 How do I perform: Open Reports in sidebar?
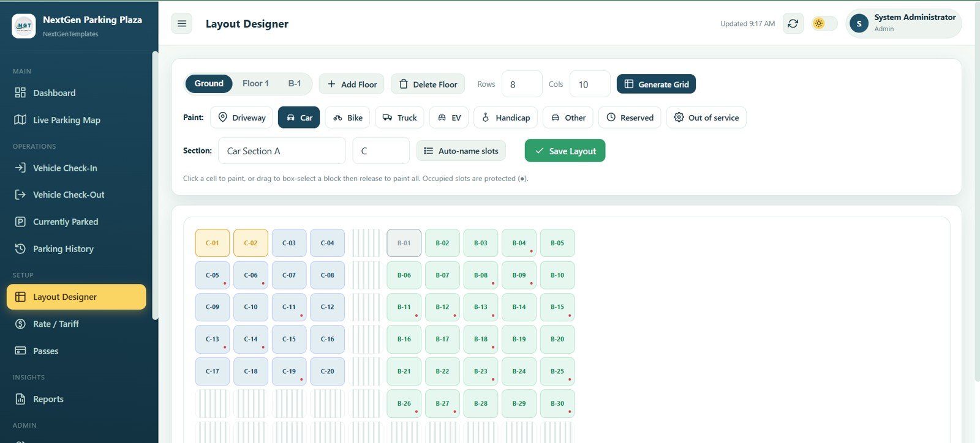coord(77,399)
